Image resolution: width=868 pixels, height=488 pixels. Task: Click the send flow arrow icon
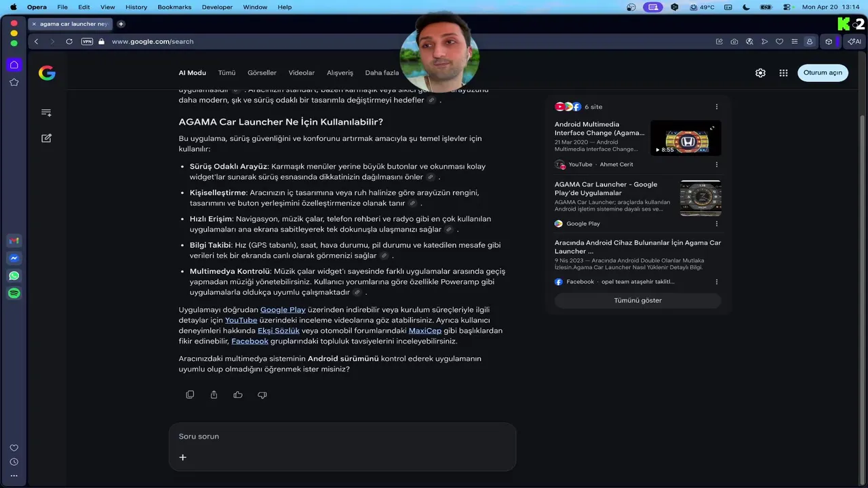point(764,41)
